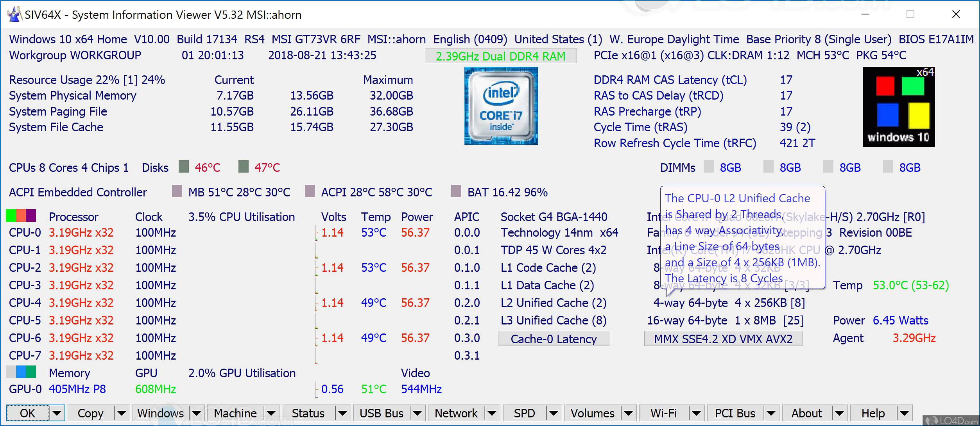
Task: Click the square indicator next to MB 51°C
Action: pyautogui.click(x=177, y=191)
